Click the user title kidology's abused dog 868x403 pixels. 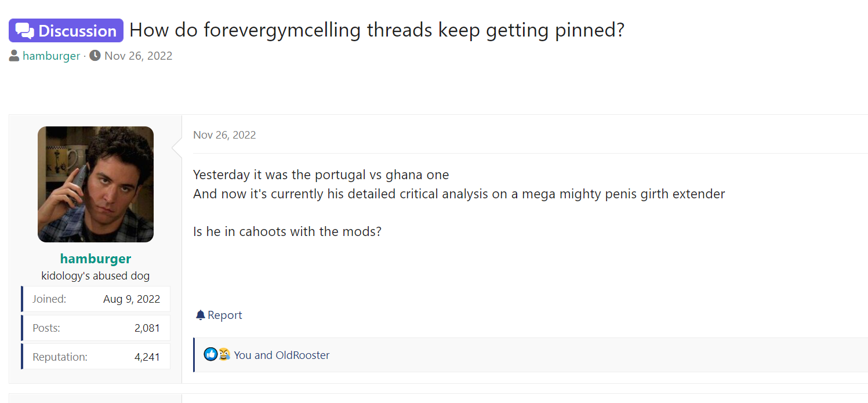tap(96, 276)
